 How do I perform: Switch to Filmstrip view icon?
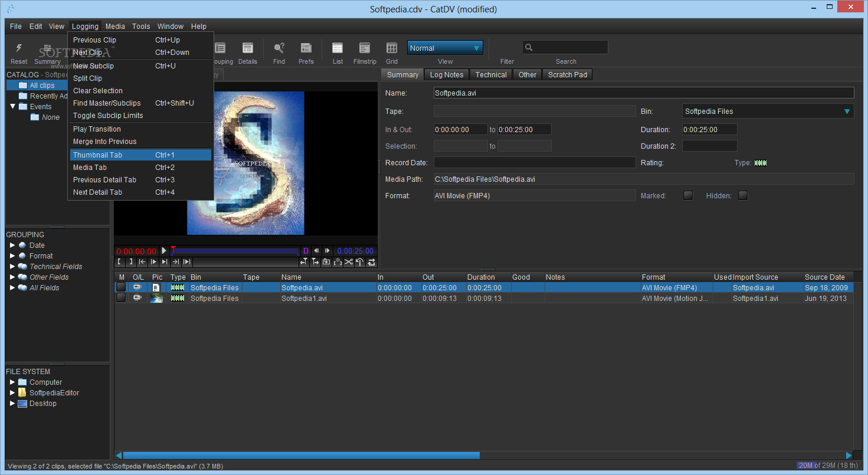click(365, 48)
